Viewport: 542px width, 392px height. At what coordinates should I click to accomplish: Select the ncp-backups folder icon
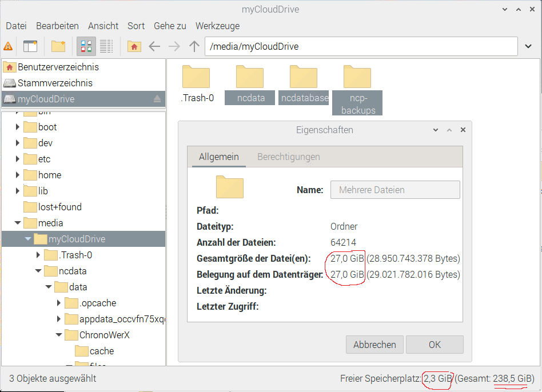pyautogui.click(x=357, y=78)
